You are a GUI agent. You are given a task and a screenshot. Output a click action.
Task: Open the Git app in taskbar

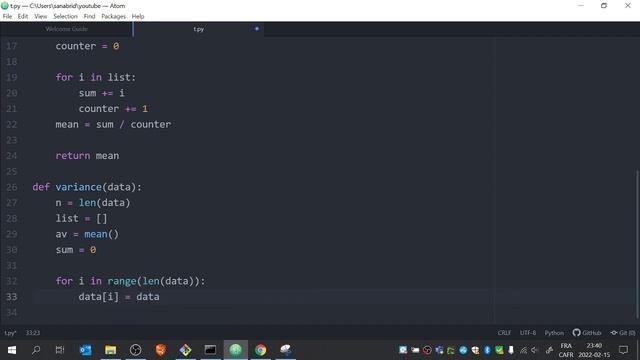pos(185,350)
